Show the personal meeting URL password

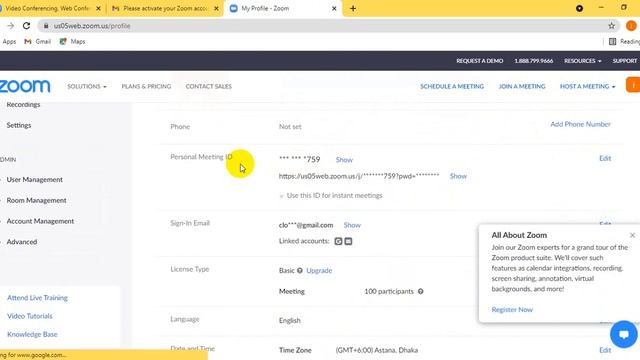[x=458, y=176]
